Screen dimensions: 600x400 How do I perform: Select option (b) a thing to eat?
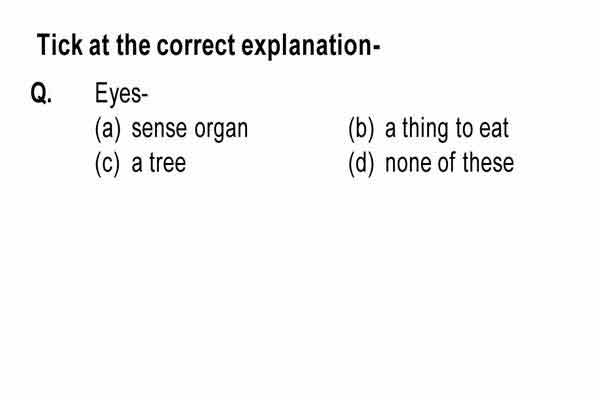(429, 129)
